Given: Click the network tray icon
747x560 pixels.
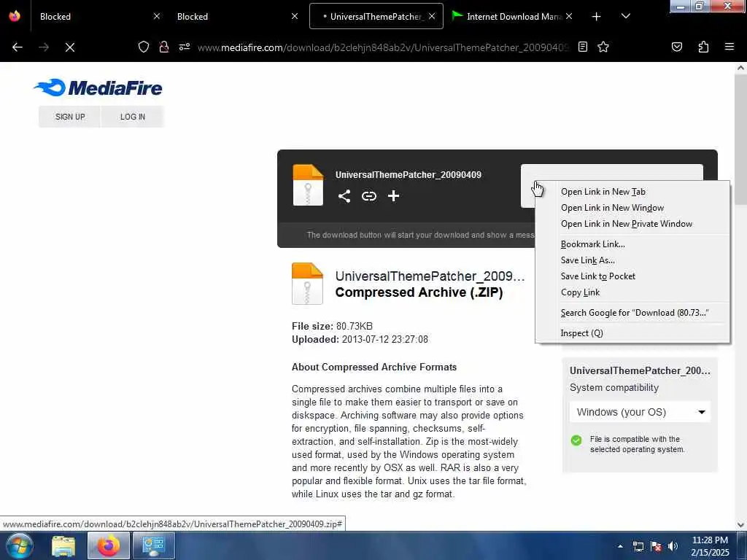Looking at the screenshot, I should (638, 546).
